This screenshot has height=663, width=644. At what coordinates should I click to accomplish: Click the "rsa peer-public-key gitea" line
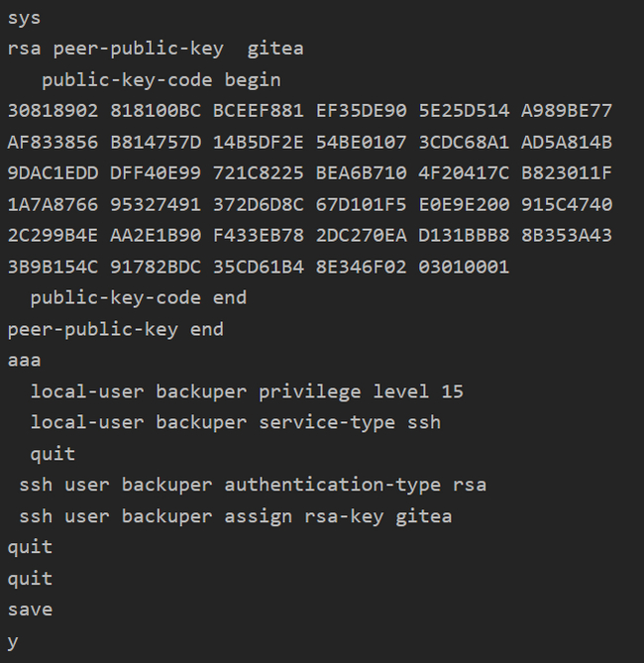click(x=156, y=48)
